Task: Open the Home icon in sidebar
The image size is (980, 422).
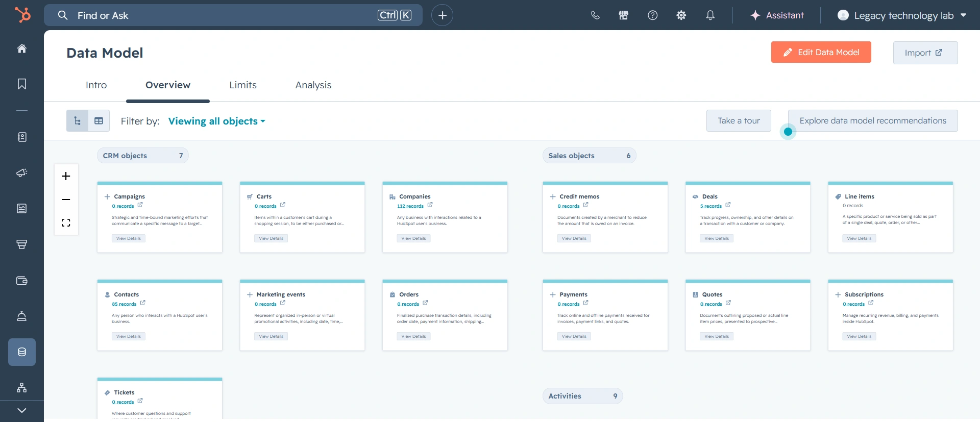Action: [22, 48]
